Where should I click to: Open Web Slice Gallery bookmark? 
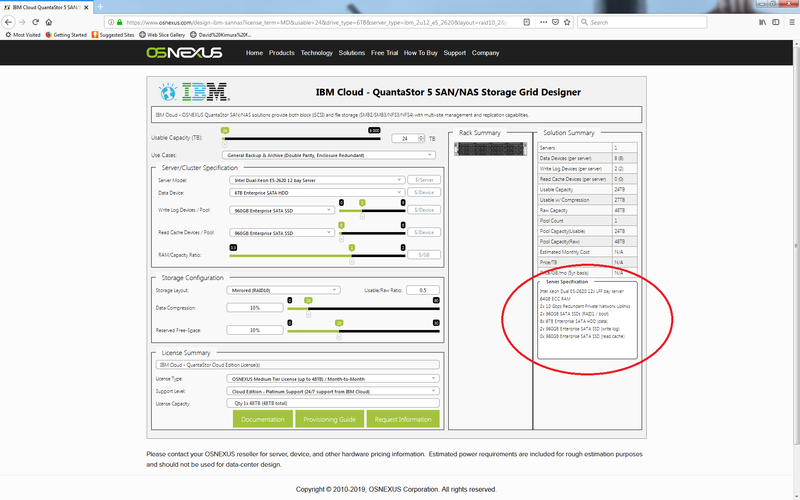[x=162, y=35]
